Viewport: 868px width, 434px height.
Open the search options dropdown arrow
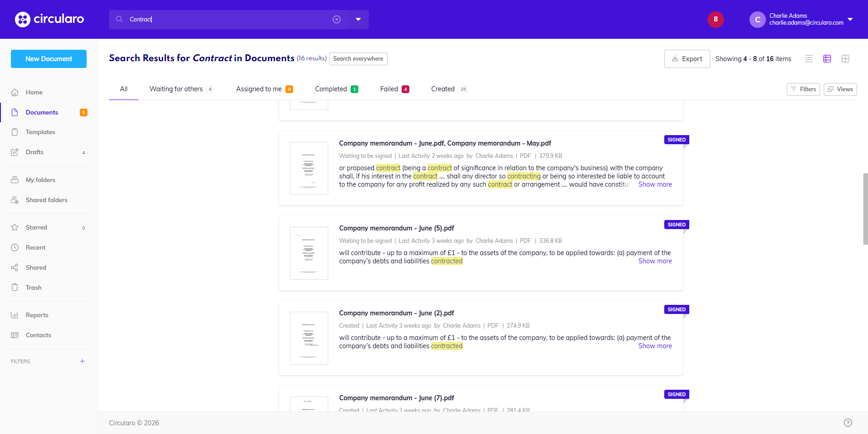(358, 19)
